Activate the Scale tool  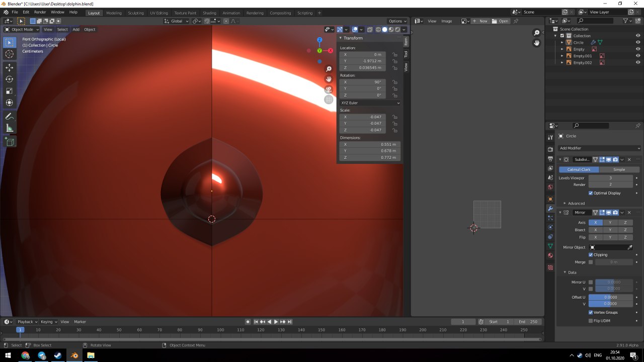click(10, 91)
